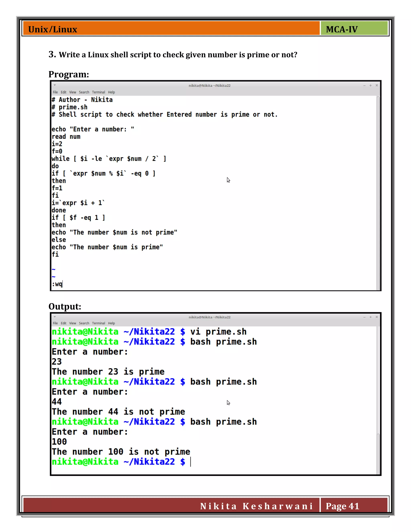The width and height of the screenshot is (411, 532).
Task: Click the 'Output:' heading
Action: click(x=65, y=306)
